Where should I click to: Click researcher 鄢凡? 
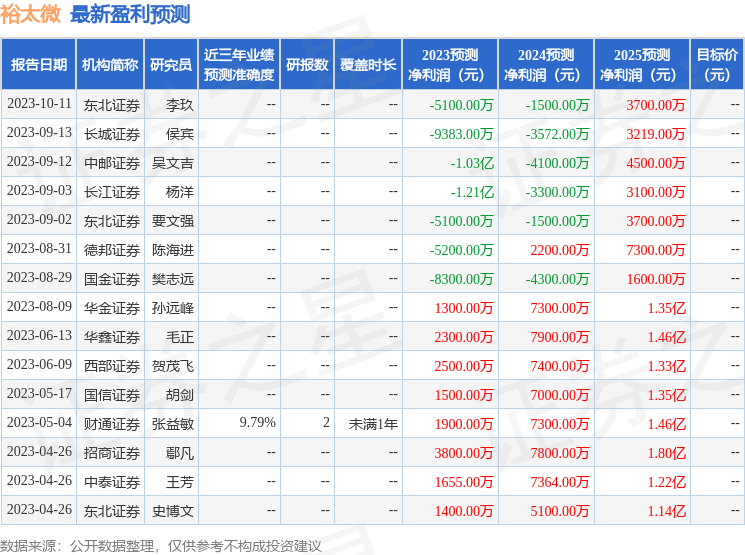[x=180, y=453]
